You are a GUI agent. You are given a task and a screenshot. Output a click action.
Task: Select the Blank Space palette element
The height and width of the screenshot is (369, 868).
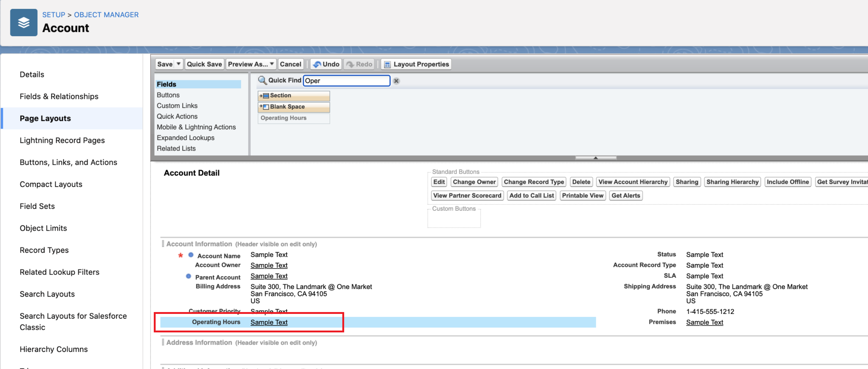click(294, 107)
